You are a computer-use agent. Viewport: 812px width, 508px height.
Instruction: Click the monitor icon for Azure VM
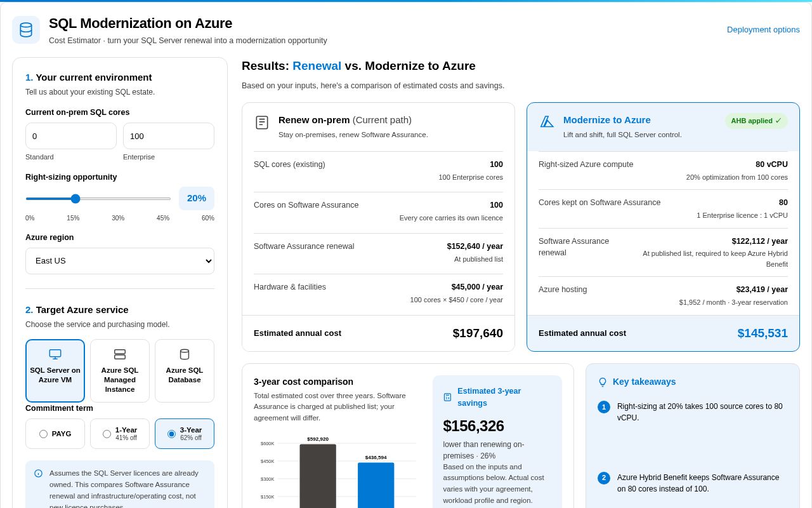pyautogui.click(x=55, y=354)
